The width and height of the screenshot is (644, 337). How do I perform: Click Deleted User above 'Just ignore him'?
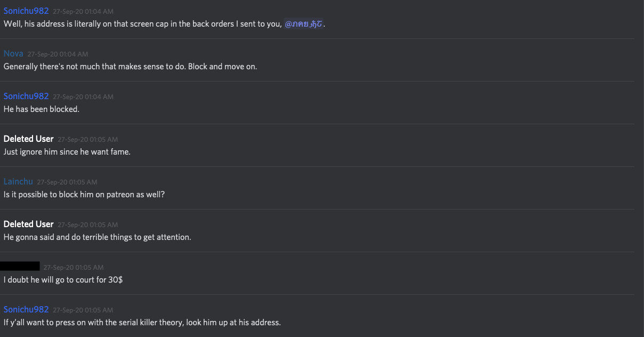[x=29, y=139]
